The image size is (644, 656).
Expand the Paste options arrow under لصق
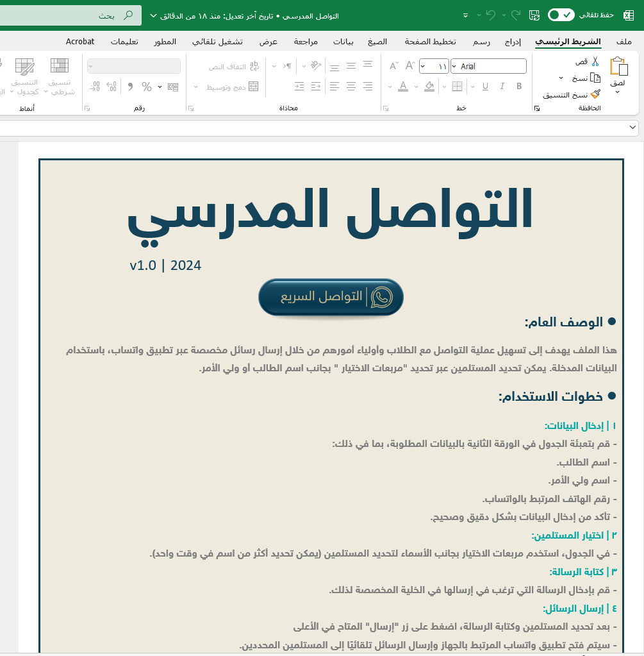617,92
